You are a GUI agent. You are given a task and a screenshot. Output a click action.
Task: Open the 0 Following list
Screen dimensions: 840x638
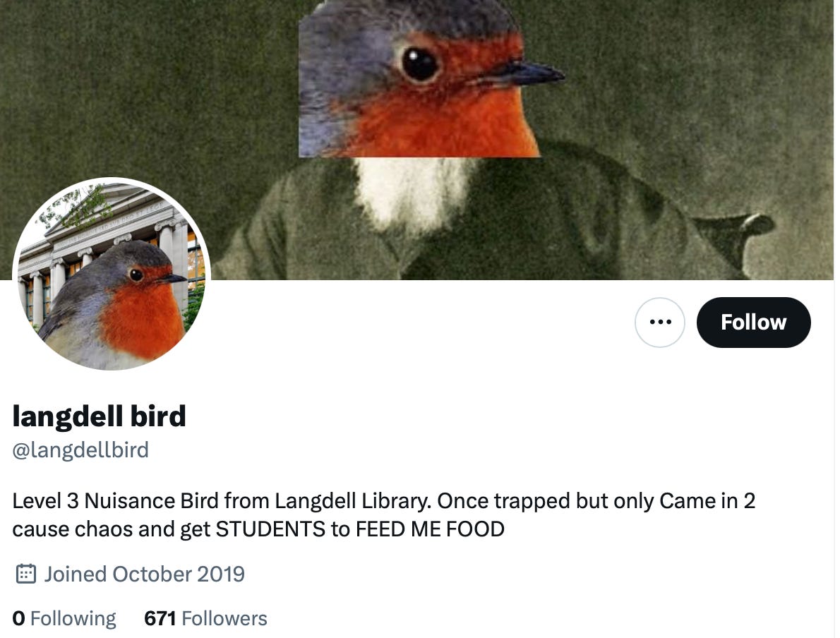[x=64, y=618]
